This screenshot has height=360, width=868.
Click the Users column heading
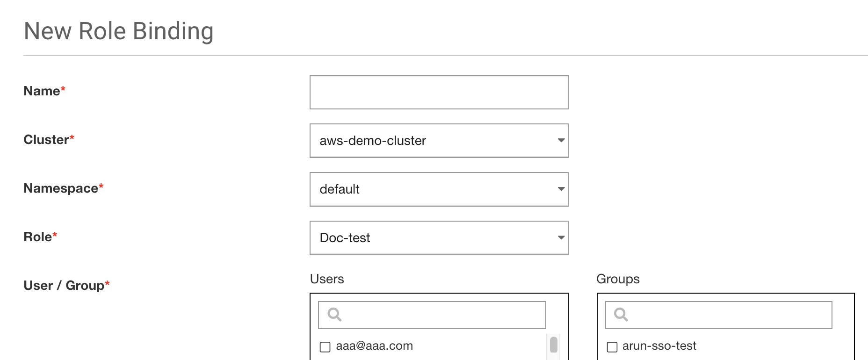[x=327, y=279]
